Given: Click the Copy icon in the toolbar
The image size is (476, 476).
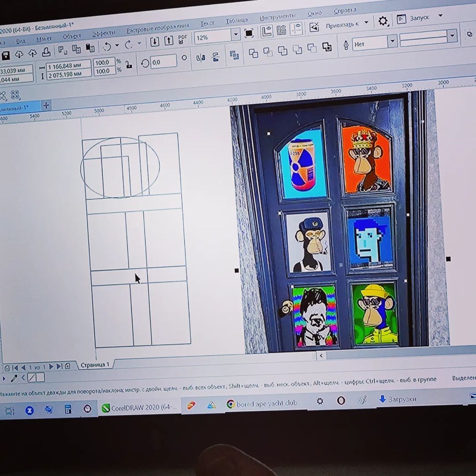Looking at the screenshot, I should pyautogui.click(x=76, y=49).
